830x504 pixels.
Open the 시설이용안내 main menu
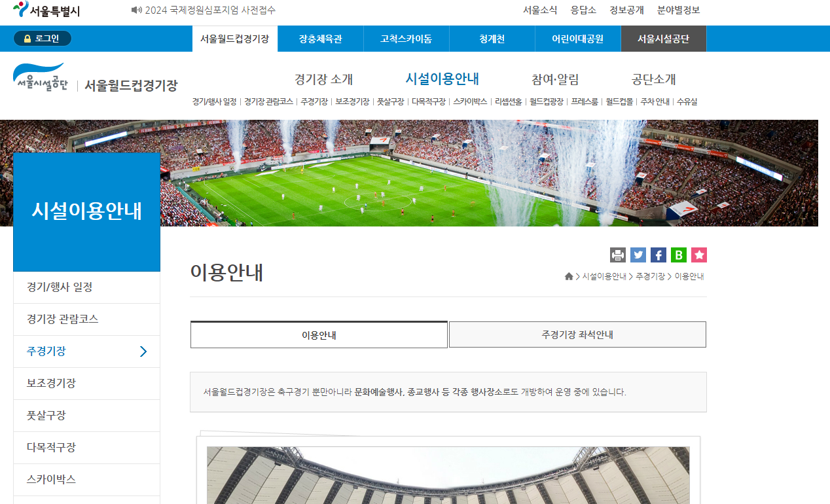point(442,79)
